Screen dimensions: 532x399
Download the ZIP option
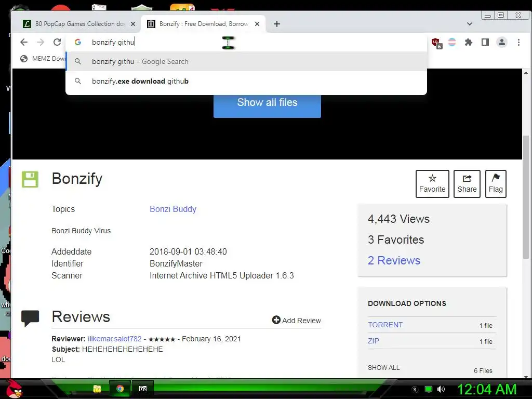(x=373, y=341)
